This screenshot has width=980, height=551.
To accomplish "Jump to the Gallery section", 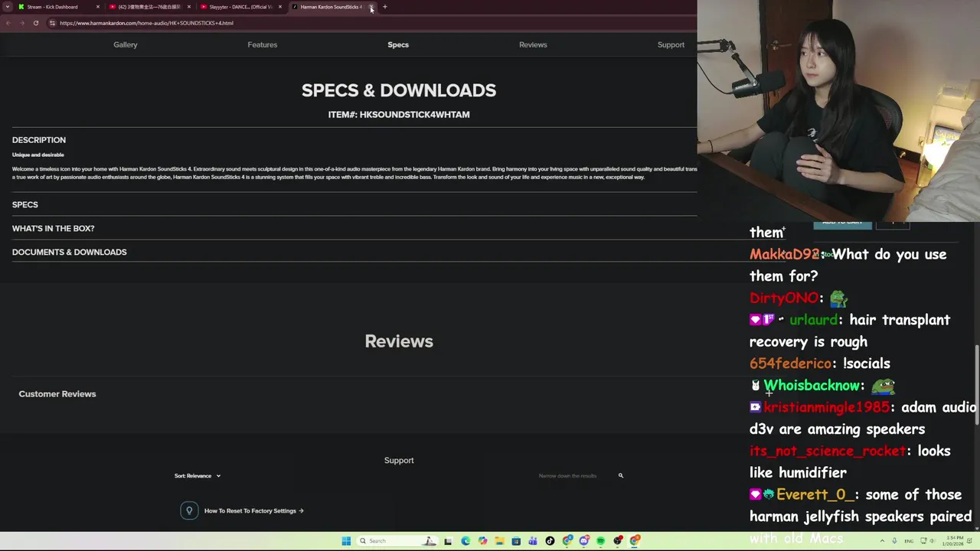I will coord(126,44).
